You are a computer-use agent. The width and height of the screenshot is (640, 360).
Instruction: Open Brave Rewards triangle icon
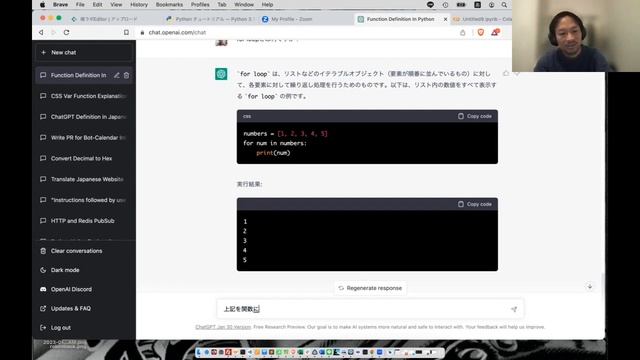pos(495,32)
